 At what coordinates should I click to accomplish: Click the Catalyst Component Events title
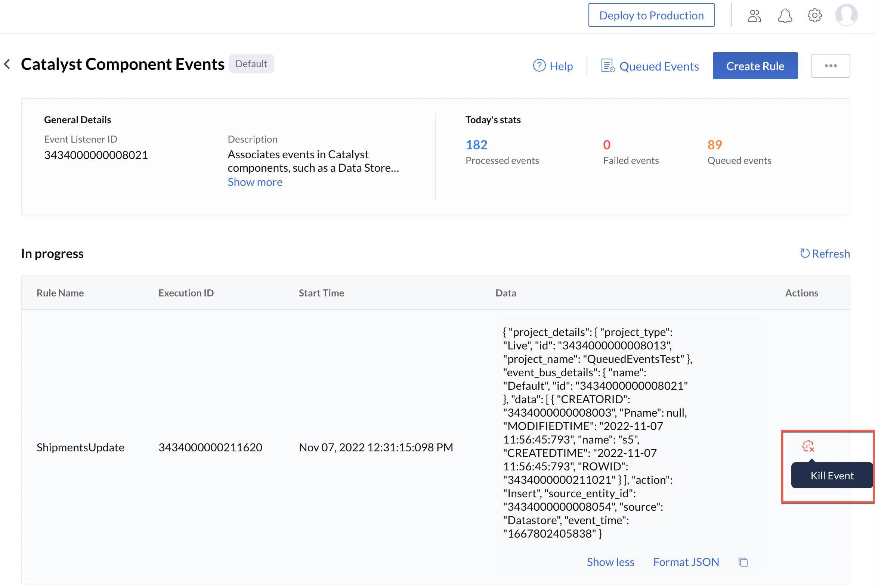(x=123, y=64)
